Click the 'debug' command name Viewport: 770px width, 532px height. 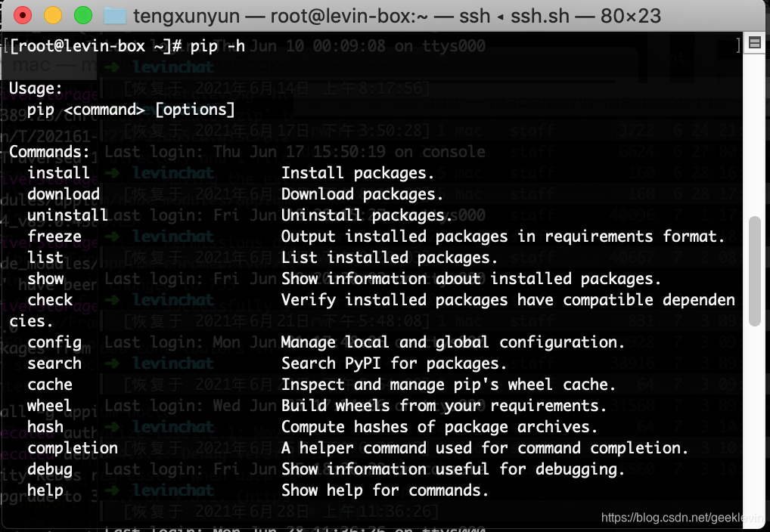point(50,470)
